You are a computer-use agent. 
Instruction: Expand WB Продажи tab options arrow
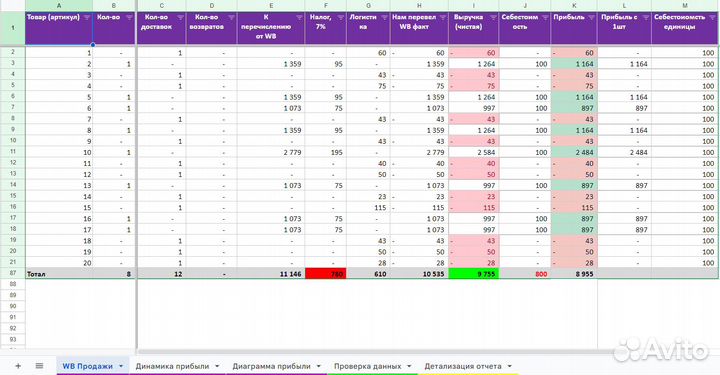tap(121, 366)
